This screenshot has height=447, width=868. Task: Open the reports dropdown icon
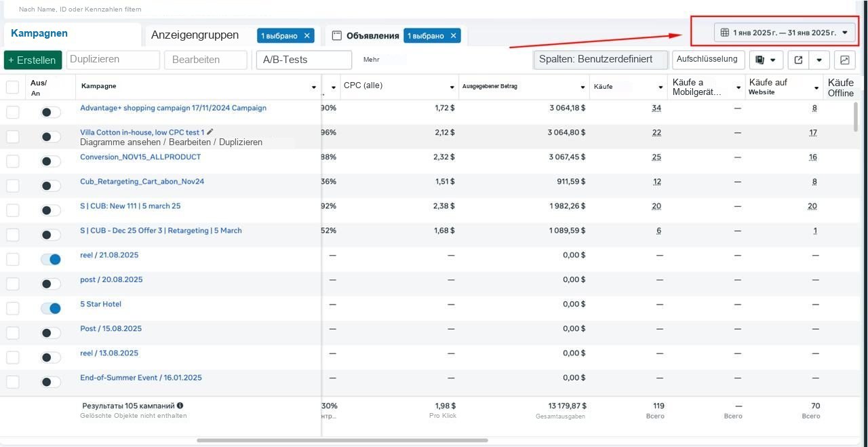766,60
